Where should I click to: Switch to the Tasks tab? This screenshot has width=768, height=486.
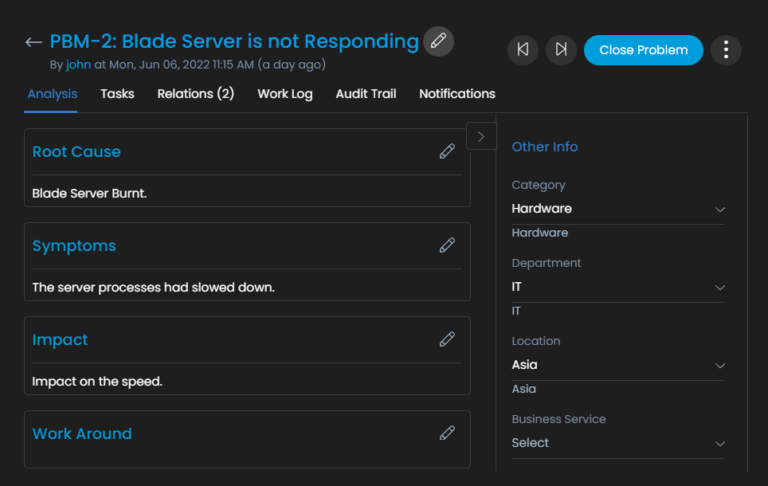tap(117, 94)
